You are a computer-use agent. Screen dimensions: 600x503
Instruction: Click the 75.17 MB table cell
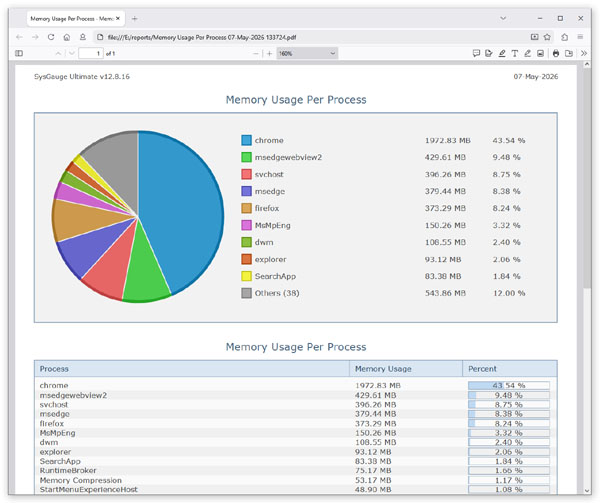(373, 470)
